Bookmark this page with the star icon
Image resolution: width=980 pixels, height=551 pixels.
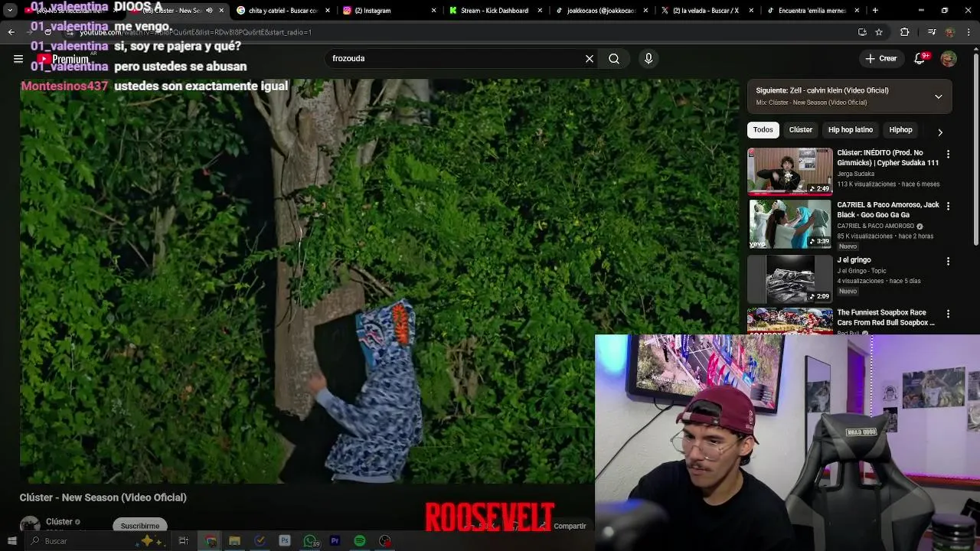tap(879, 32)
